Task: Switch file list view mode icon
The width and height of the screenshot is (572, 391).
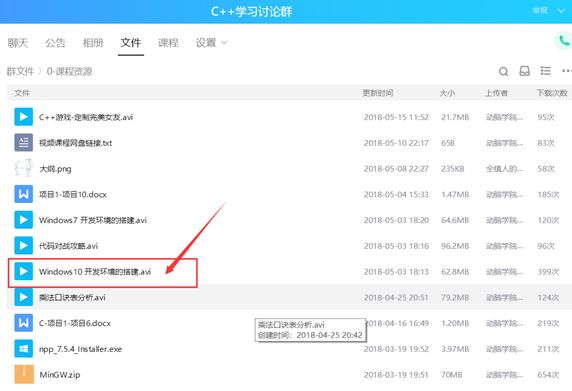Action: 545,71
